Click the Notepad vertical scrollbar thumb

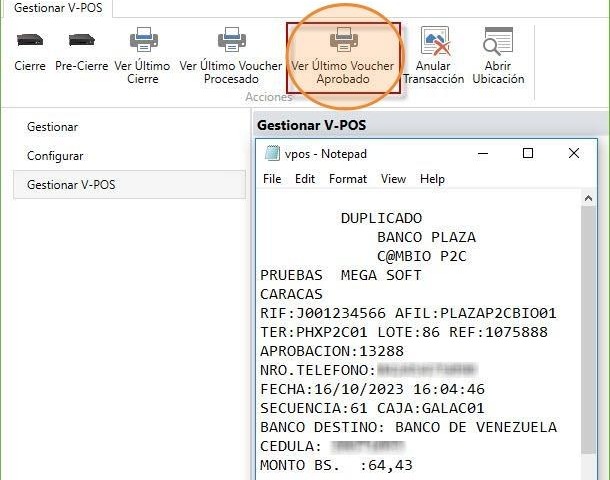coord(588,330)
